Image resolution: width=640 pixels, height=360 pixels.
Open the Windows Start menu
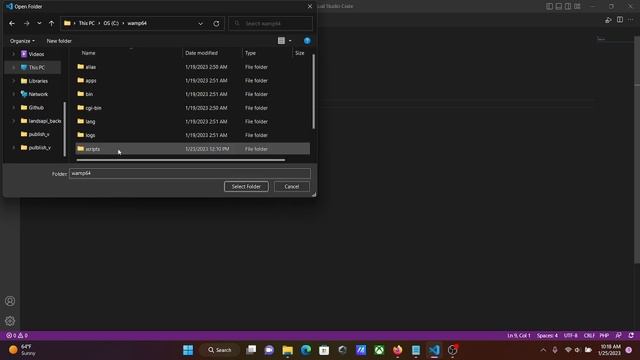(188, 350)
